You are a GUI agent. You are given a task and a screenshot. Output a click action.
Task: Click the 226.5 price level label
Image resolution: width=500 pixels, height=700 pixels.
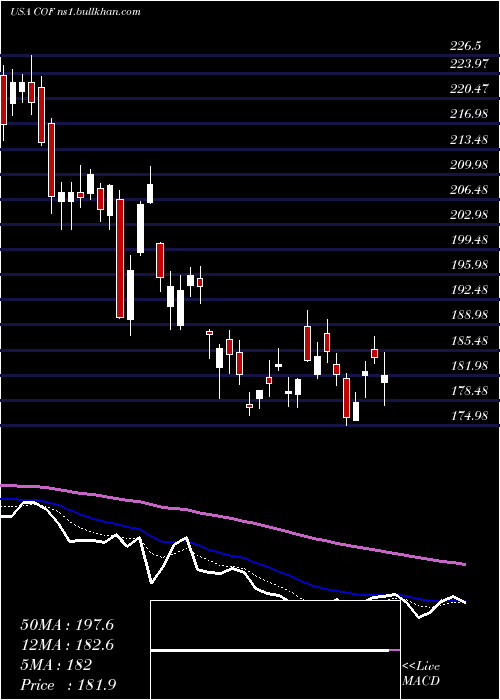(x=465, y=46)
